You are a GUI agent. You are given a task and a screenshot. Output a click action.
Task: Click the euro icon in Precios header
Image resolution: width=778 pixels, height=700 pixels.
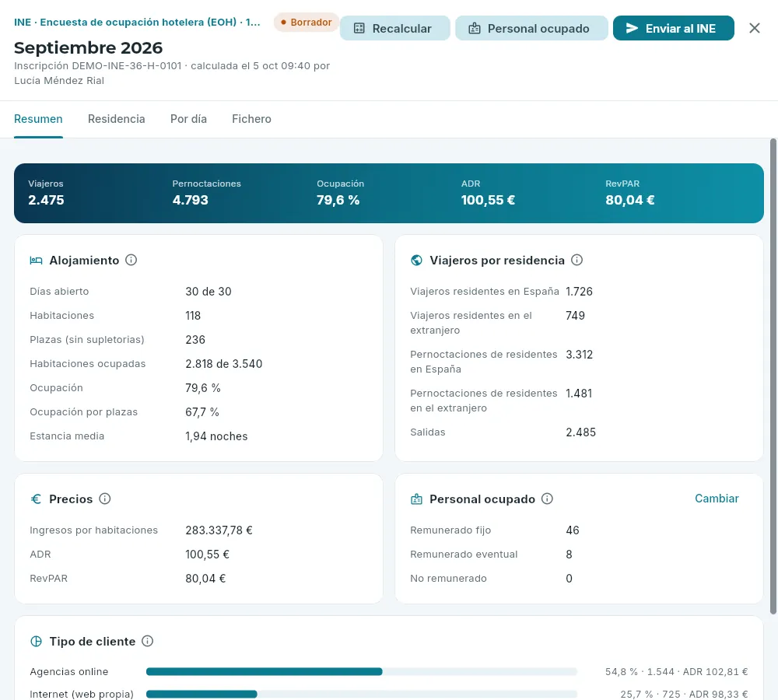(36, 499)
